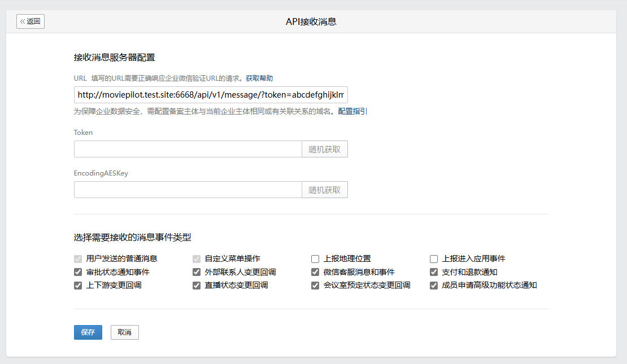Toggle 上下游变更回调 checkbox

pyautogui.click(x=78, y=286)
